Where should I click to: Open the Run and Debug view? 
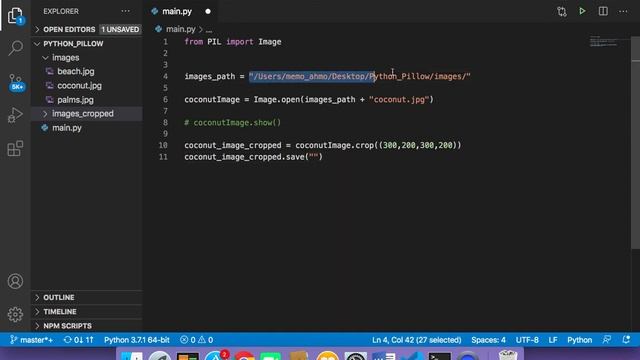[16, 115]
